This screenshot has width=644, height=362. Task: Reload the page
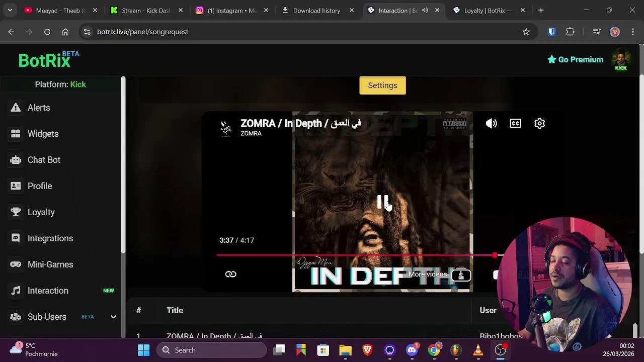pyautogui.click(x=47, y=32)
